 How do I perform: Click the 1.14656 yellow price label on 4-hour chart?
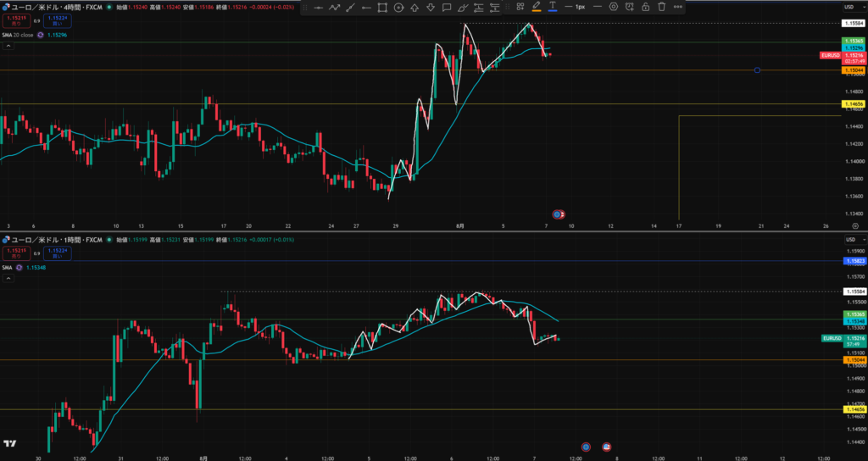854,104
